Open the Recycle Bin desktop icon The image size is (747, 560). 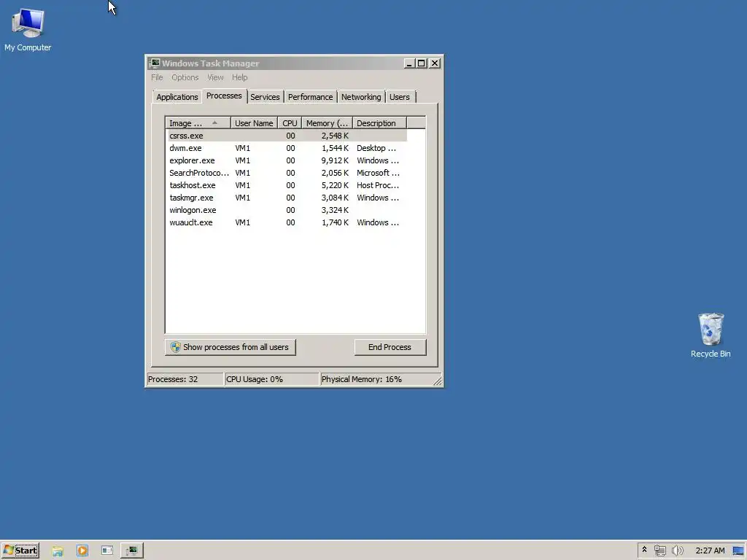point(711,335)
